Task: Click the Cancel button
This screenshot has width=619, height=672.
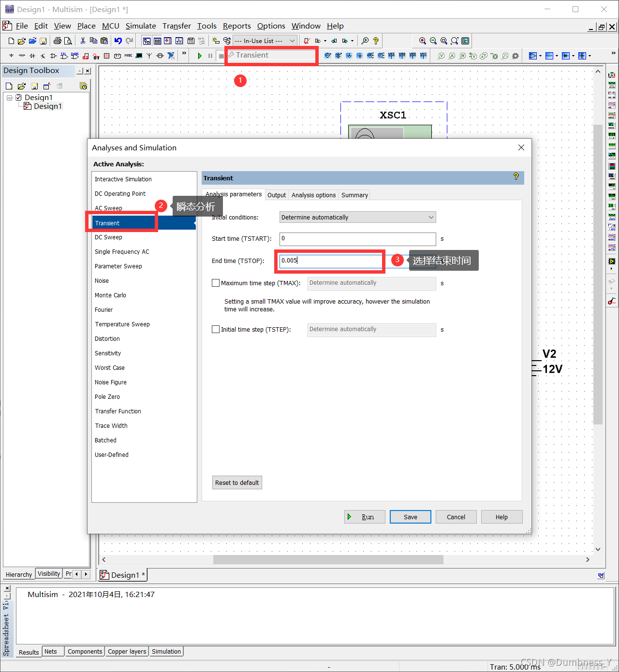Action: [456, 517]
